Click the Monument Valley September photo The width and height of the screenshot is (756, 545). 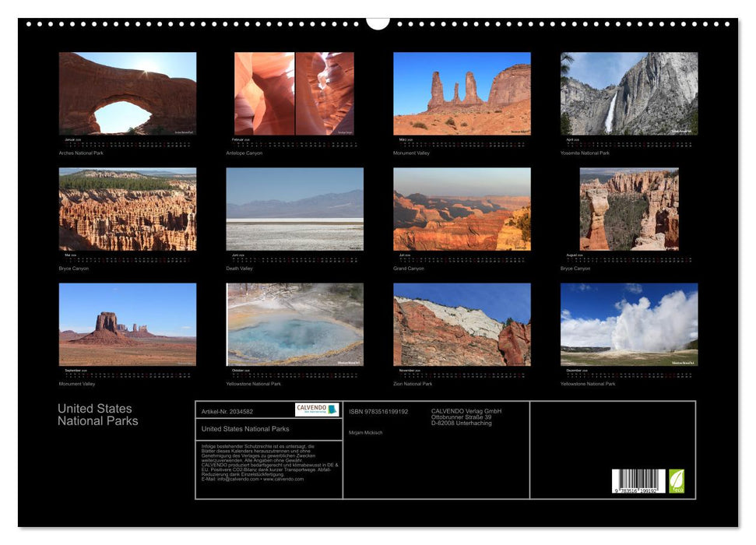[127, 323]
